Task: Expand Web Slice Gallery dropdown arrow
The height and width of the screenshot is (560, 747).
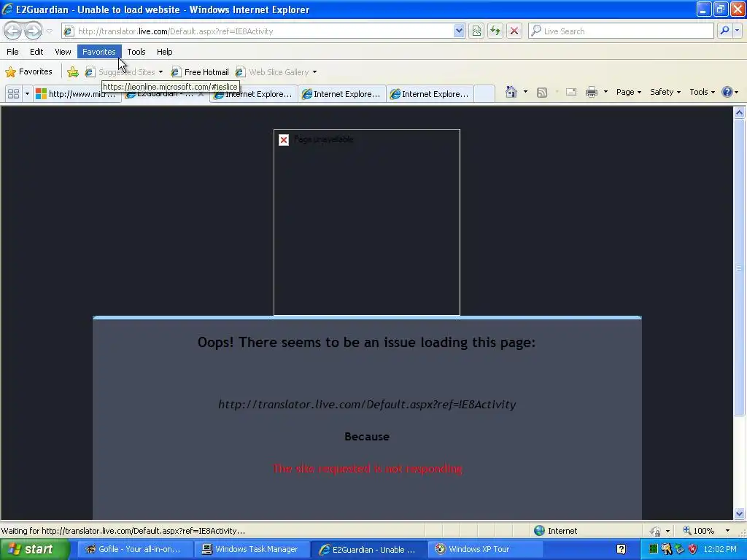Action: pos(314,72)
